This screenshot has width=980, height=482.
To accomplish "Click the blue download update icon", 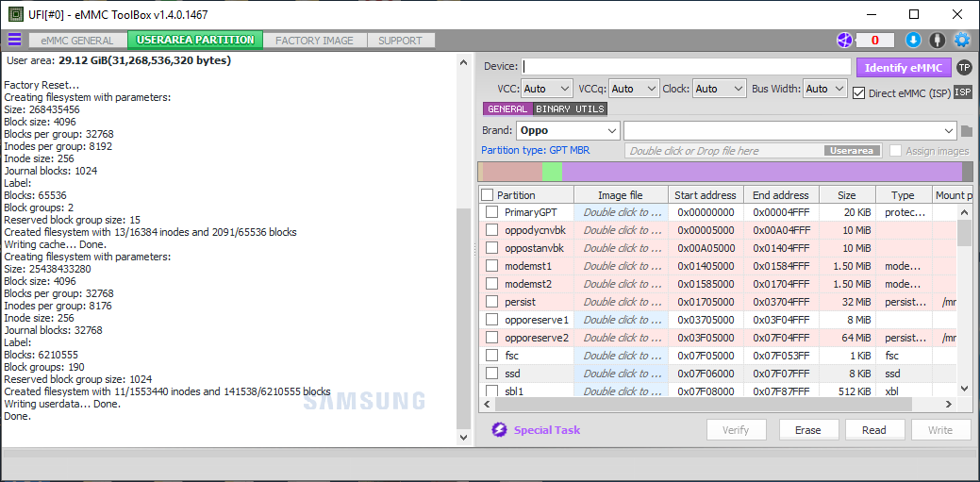I will (x=913, y=40).
